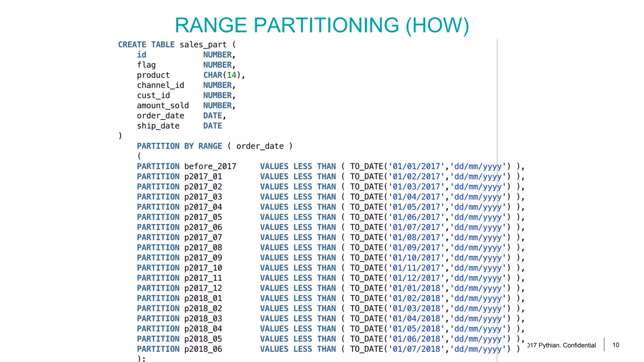Select partition name 'p2017_10'
644x362 pixels.
[x=203, y=268]
